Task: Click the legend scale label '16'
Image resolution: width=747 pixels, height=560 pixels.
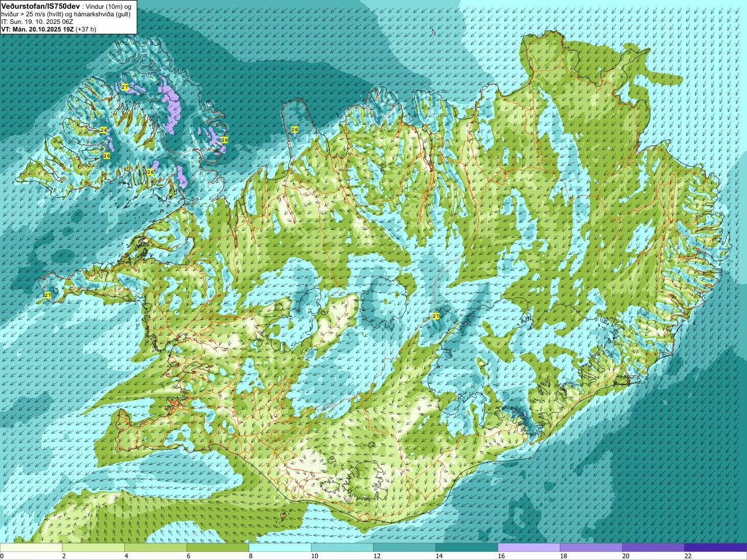Action: point(501,556)
